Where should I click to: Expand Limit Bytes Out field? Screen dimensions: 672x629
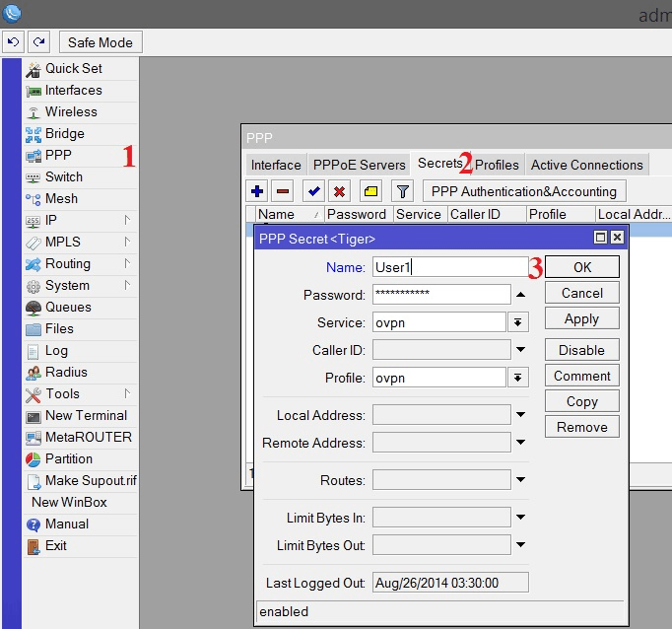(520, 544)
